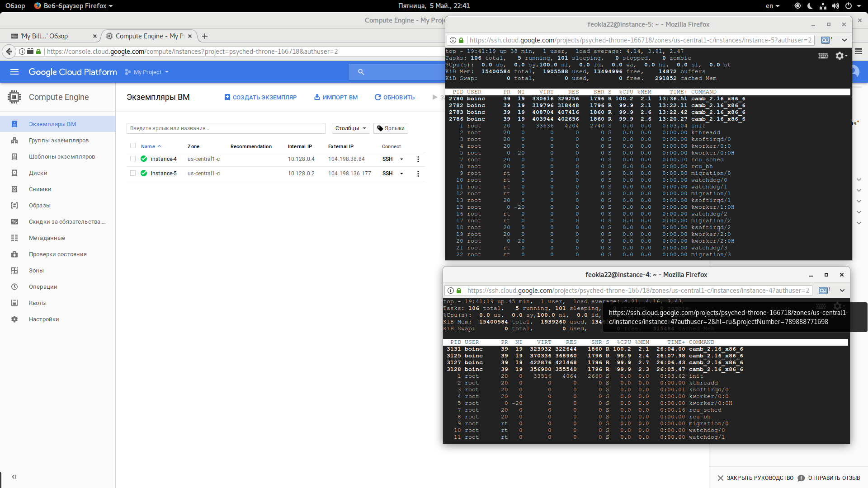Click the three-dot menu for instance-5
This screenshot has width=868, height=488.
click(418, 174)
